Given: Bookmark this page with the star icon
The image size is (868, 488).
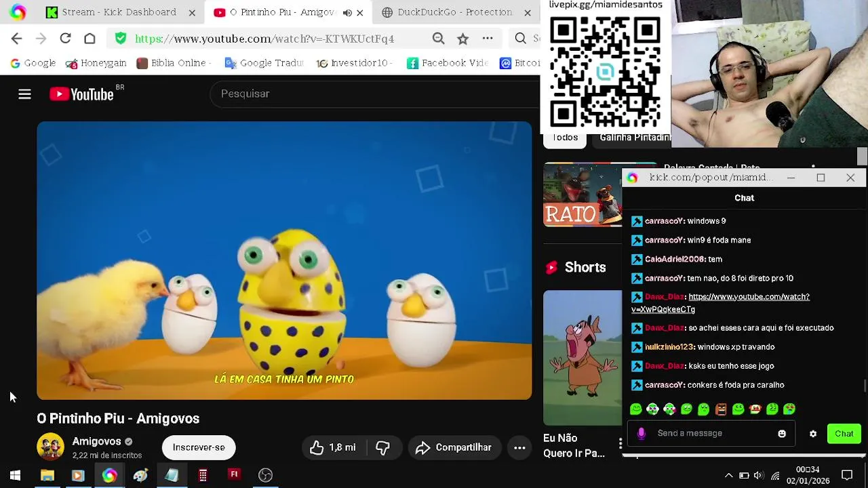Looking at the screenshot, I should [462, 39].
